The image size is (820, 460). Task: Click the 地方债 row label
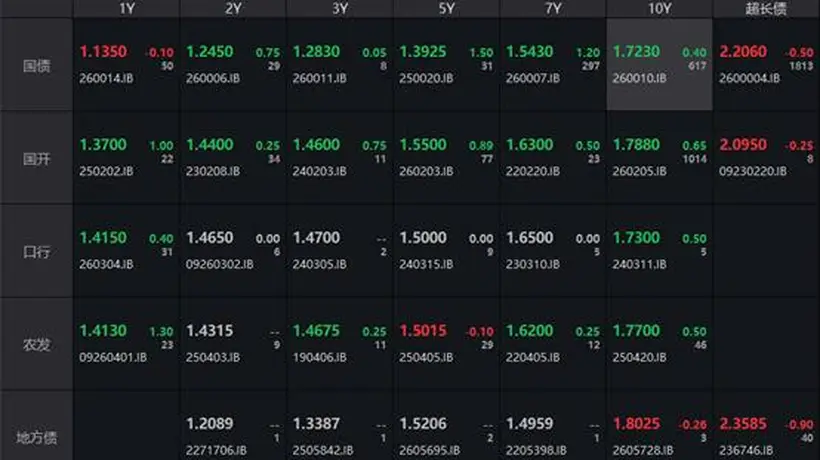[37, 437]
